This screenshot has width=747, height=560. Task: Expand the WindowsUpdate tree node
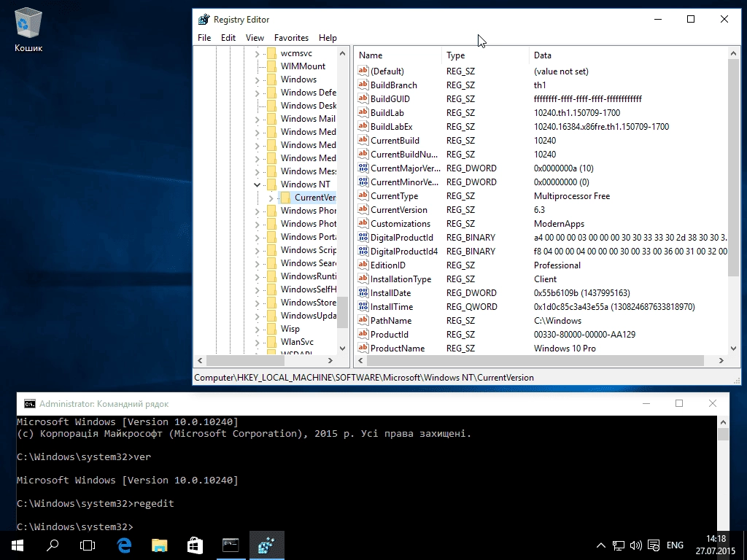point(258,316)
